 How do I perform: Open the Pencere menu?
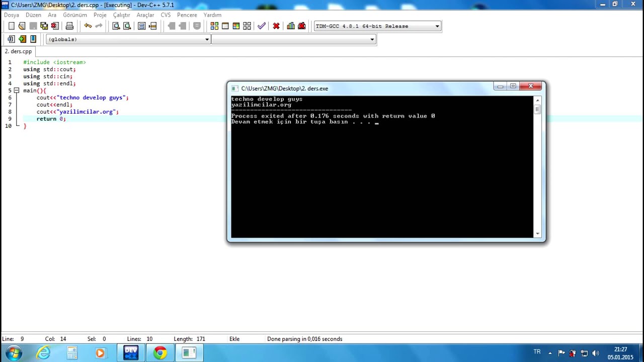(187, 15)
